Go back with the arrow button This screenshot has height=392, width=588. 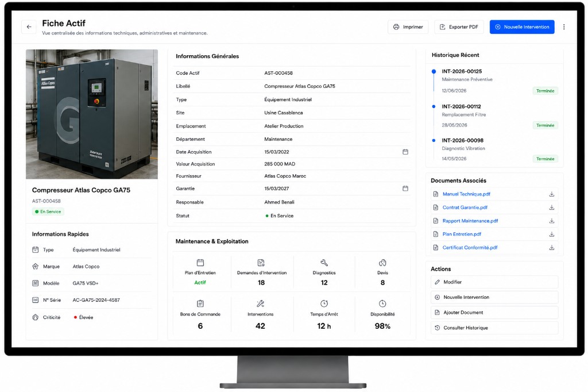[x=29, y=26]
